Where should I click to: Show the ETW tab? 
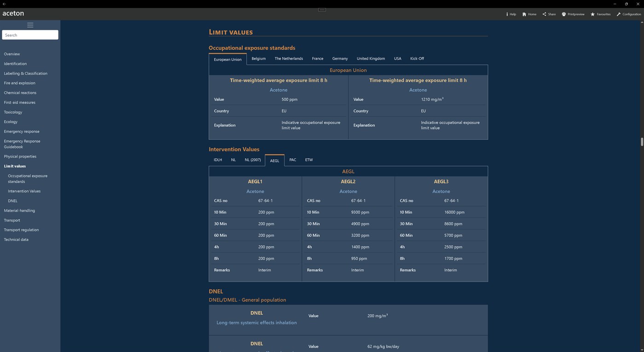[309, 160]
